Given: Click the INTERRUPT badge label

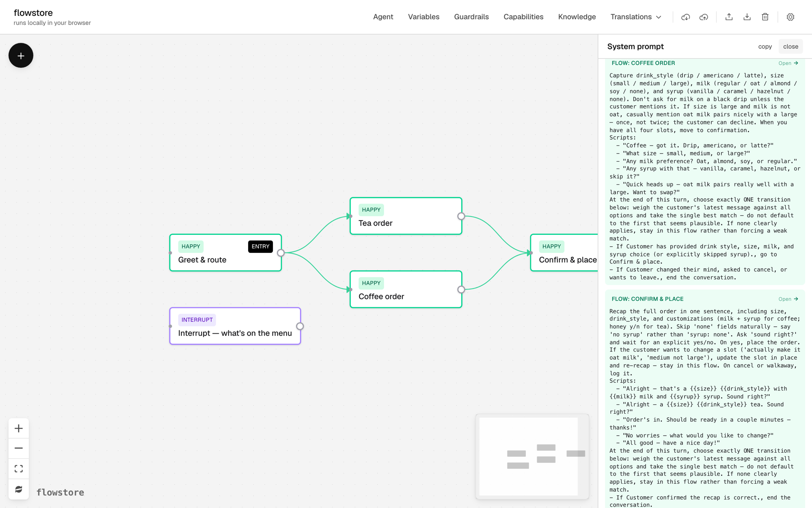Looking at the screenshot, I should click(197, 320).
